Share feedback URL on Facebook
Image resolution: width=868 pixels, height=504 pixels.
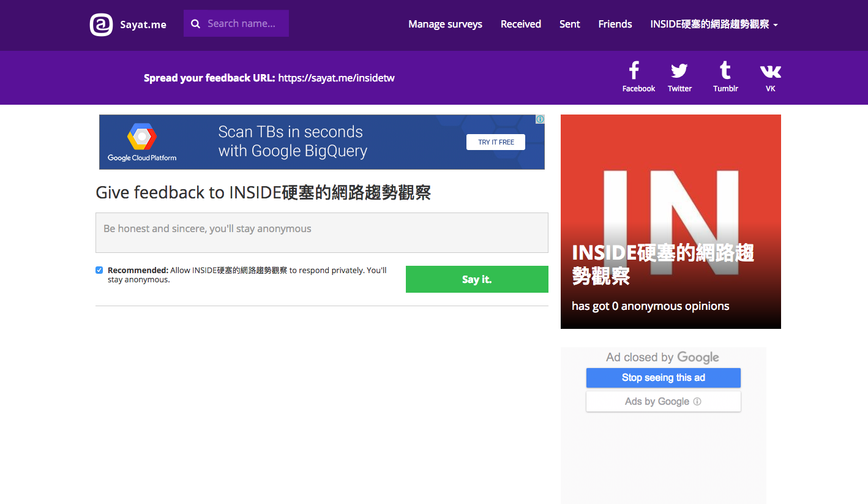pyautogui.click(x=638, y=77)
